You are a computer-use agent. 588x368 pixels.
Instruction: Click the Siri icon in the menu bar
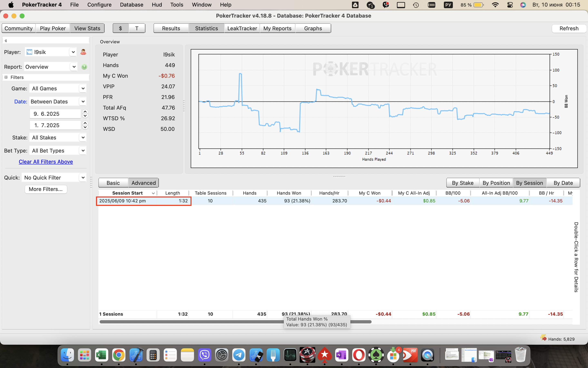tap(523, 5)
